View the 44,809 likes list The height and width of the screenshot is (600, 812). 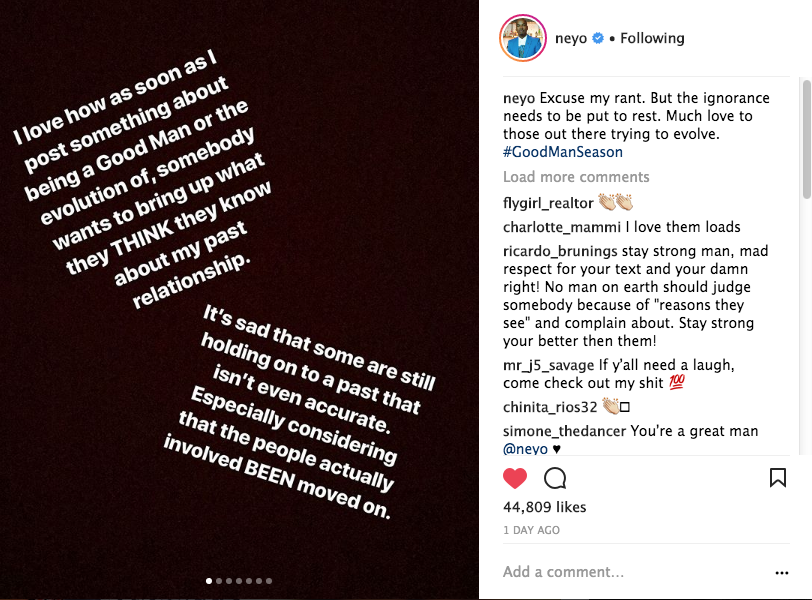point(544,509)
